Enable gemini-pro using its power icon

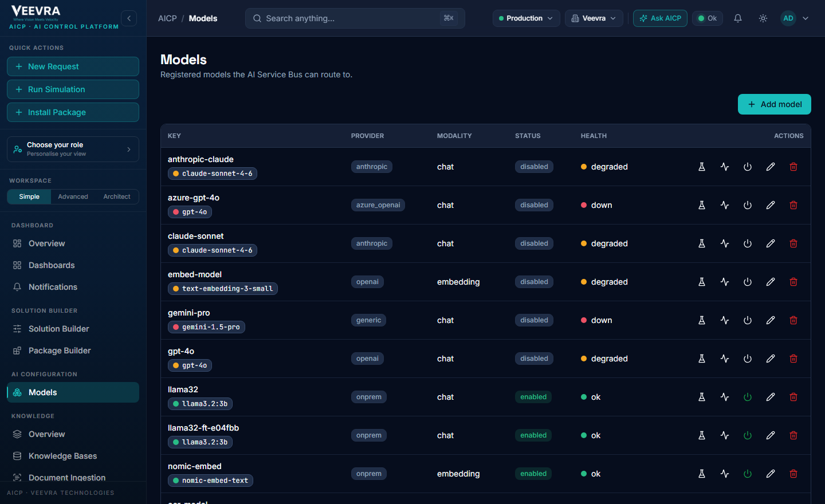748,320
